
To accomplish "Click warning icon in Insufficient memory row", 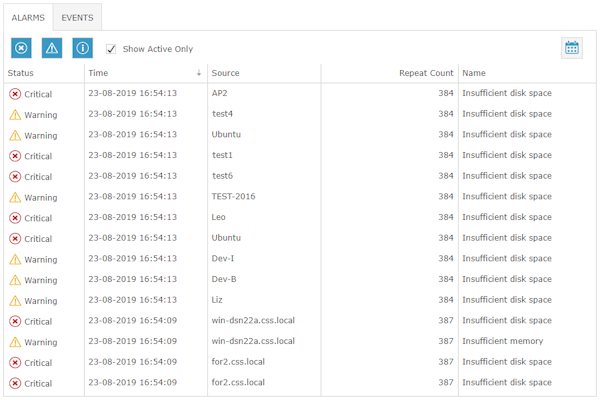I will pos(15,342).
